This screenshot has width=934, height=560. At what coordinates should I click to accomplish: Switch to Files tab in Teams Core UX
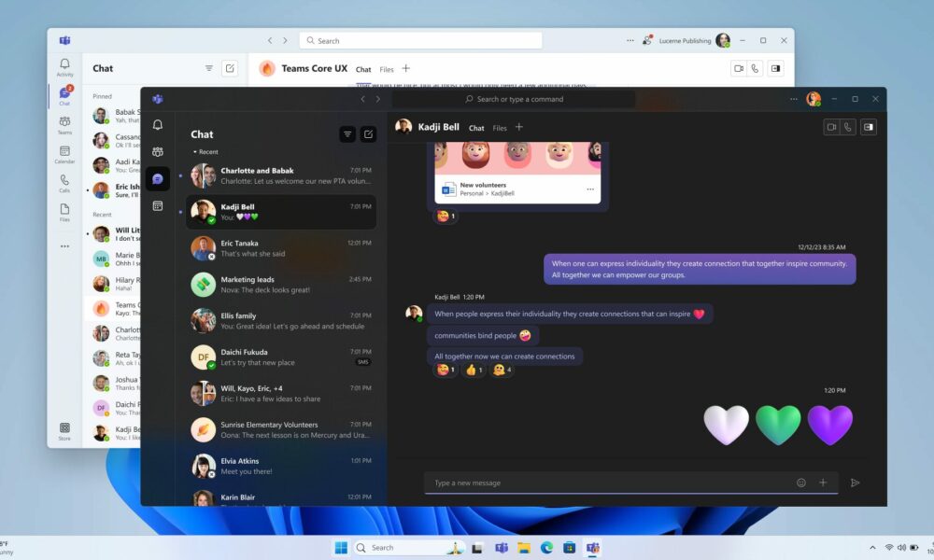click(x=387, y=70)
